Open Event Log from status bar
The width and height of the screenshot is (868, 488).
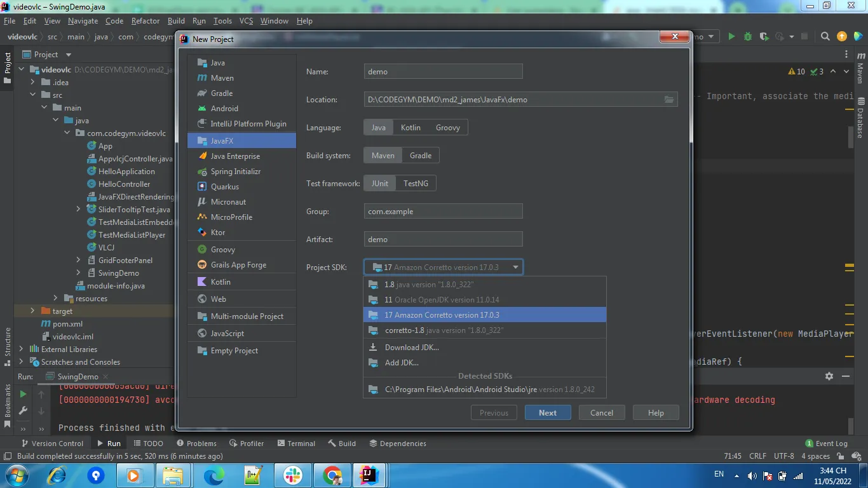827,444
